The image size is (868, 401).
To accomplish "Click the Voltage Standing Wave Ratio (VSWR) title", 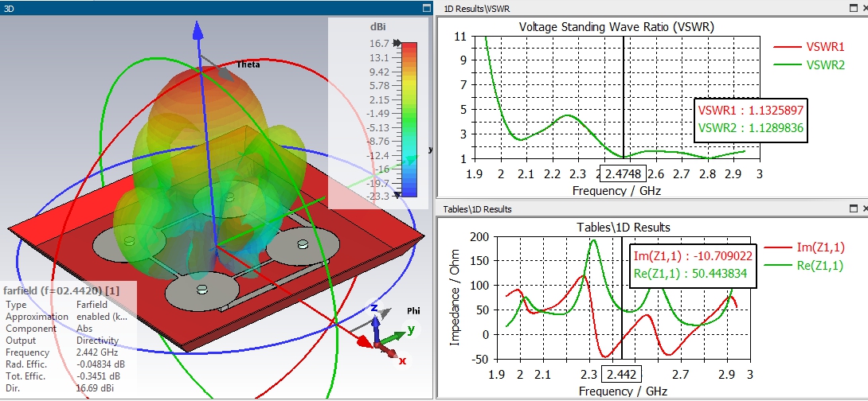I will pos(616,26).
